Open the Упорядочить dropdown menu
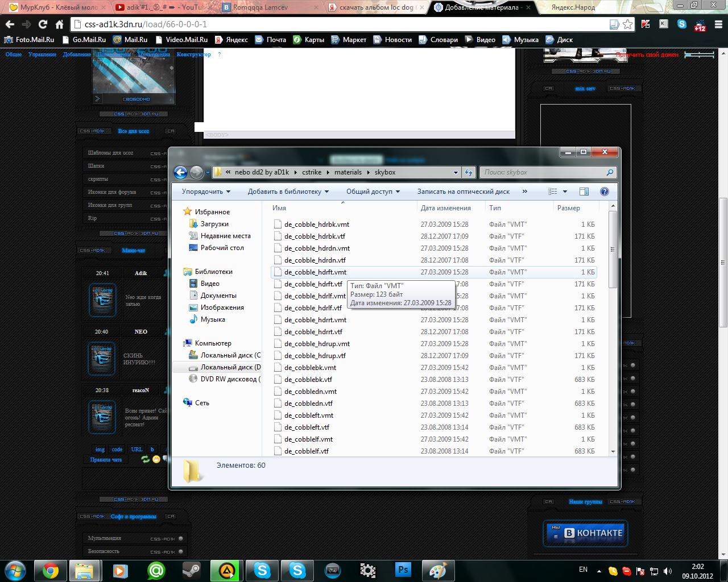 pos(206,192)
